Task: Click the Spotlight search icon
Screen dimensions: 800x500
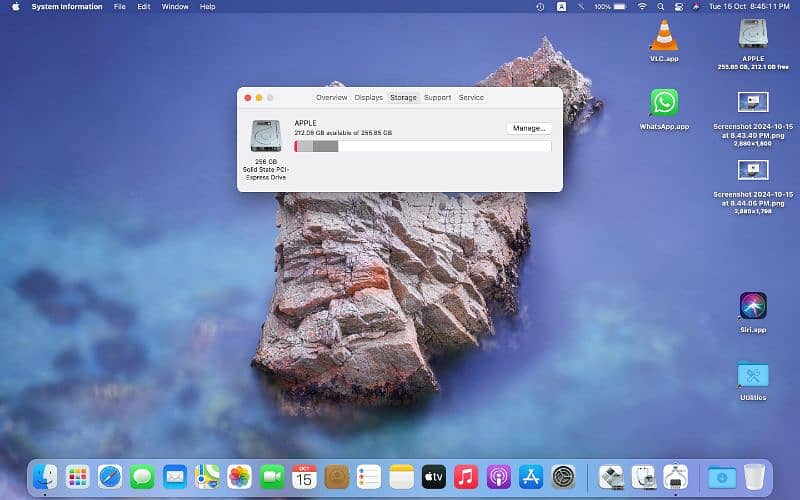Action: pos(661,7)
